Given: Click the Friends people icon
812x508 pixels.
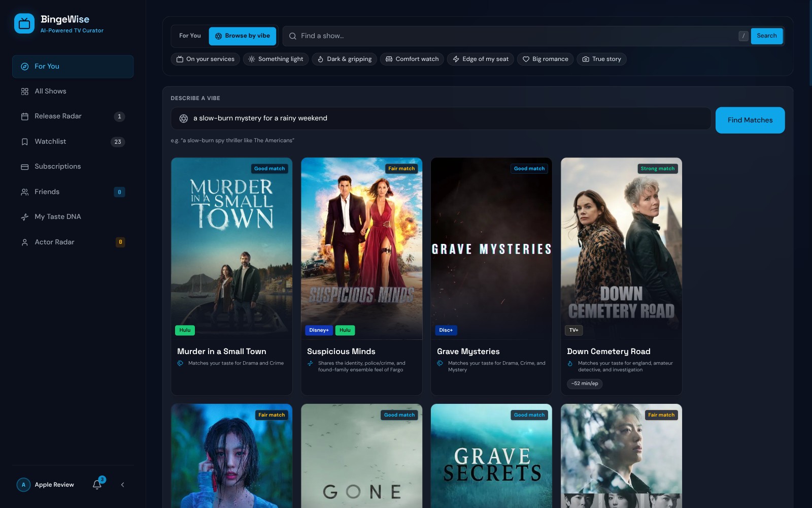Looking at the screenshot, I should (24, 192).
